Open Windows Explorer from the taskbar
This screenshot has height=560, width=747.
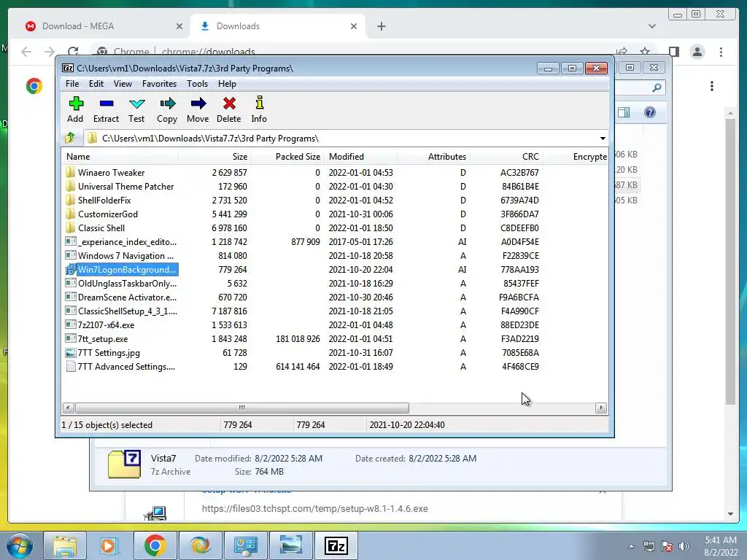click(65, 545)
